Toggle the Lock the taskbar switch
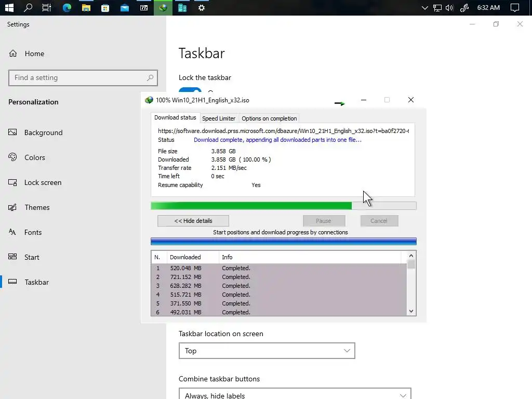 (x=190, y=90)
